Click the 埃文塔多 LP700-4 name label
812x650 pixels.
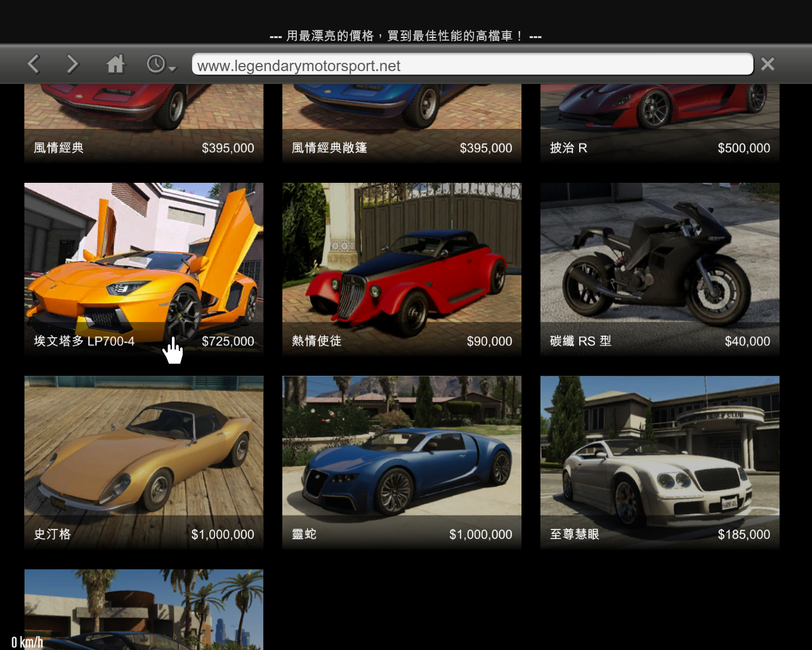(84, 341)
